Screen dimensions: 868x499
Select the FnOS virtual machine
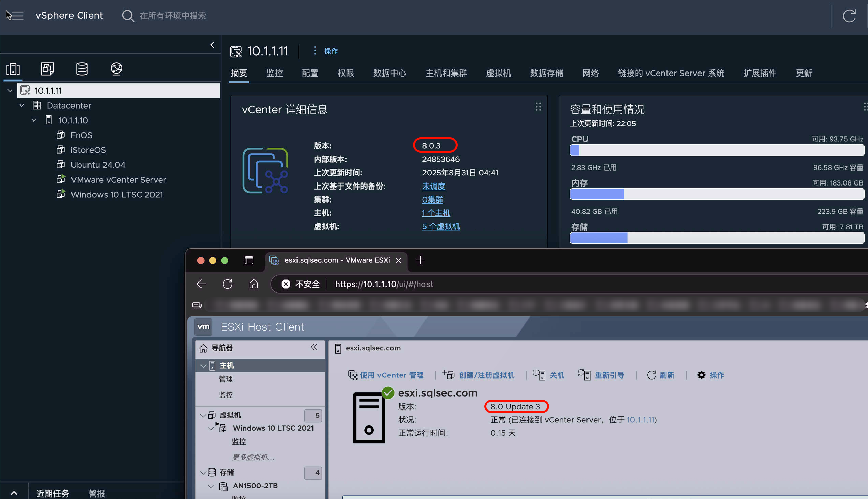[81, 135]
